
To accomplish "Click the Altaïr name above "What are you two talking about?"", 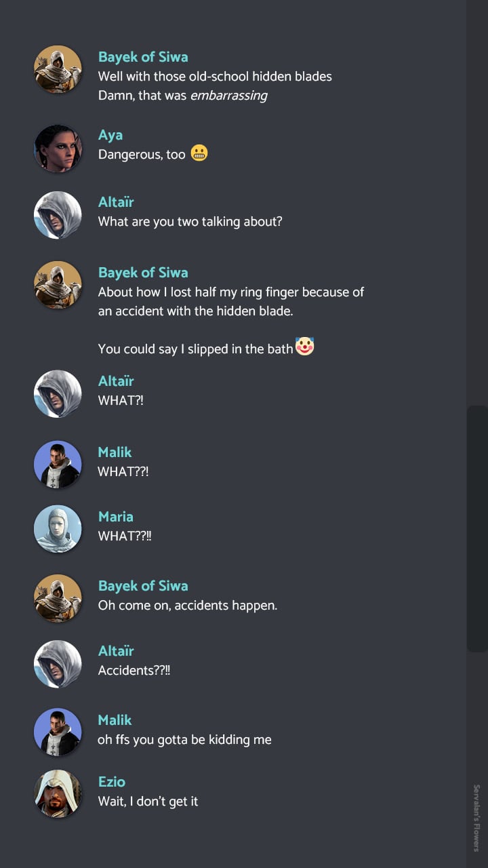I will [116, 202].
